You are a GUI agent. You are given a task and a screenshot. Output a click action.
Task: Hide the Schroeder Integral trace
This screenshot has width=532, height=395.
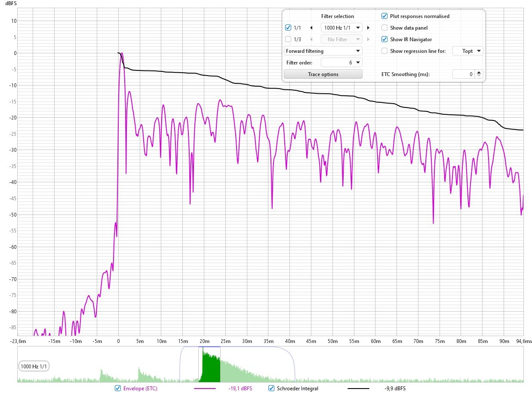[x=271, y=389]
